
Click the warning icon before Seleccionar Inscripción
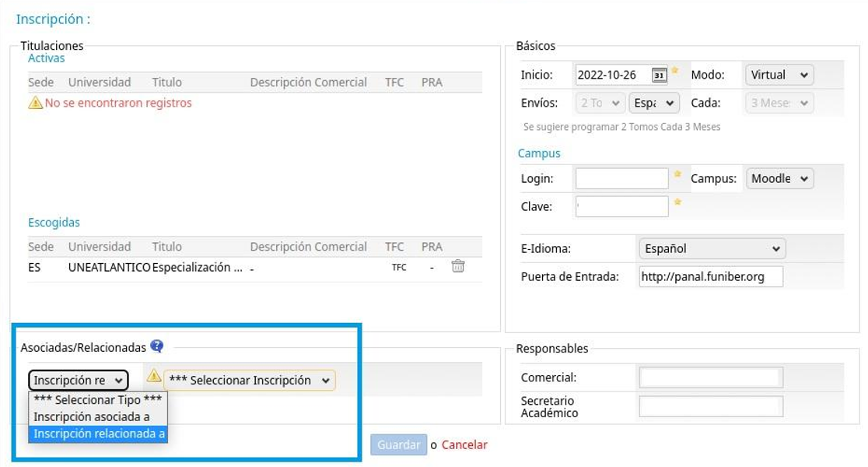(154, 376)
